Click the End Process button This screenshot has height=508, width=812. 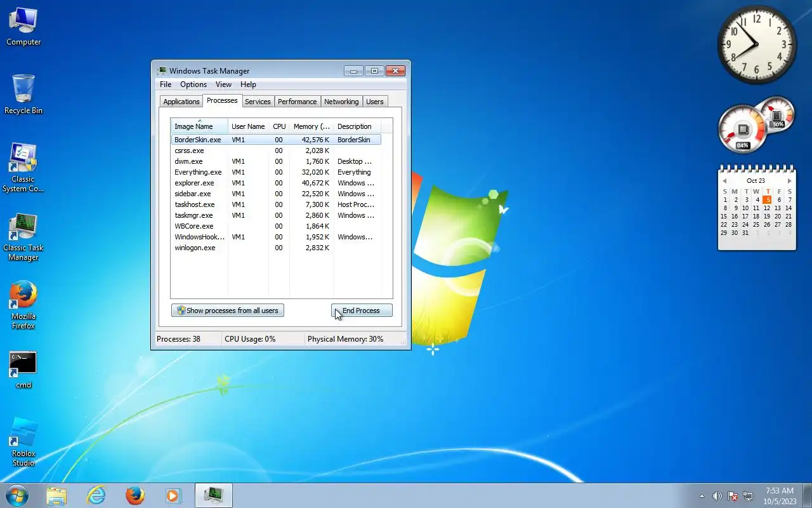click(x=362, y=311)
